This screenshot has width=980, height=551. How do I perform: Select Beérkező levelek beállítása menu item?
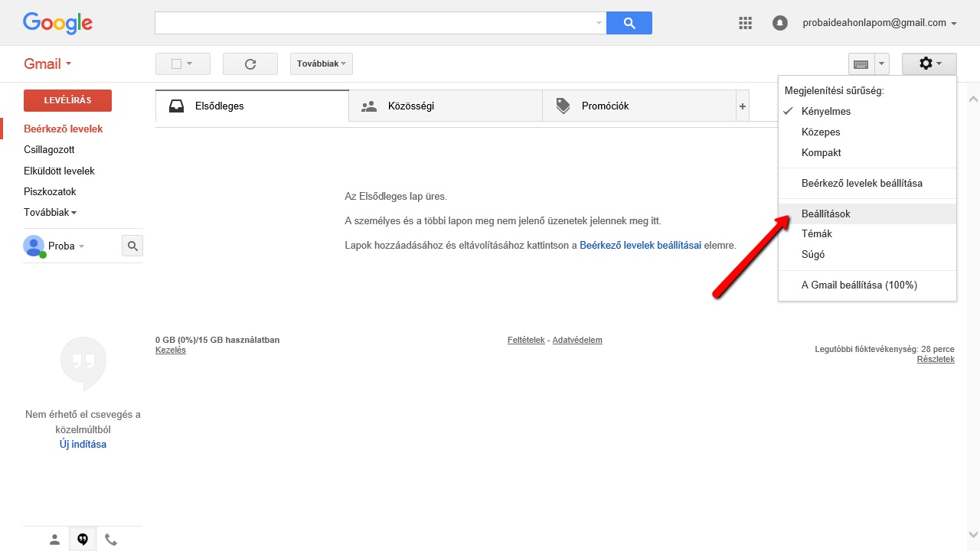click(x=867, y=183)
